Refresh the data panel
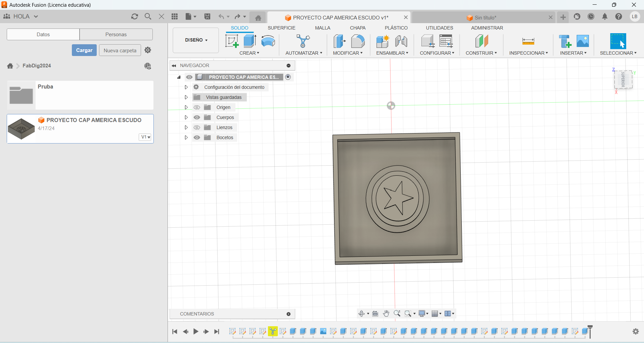 click(x=135, y=16)
